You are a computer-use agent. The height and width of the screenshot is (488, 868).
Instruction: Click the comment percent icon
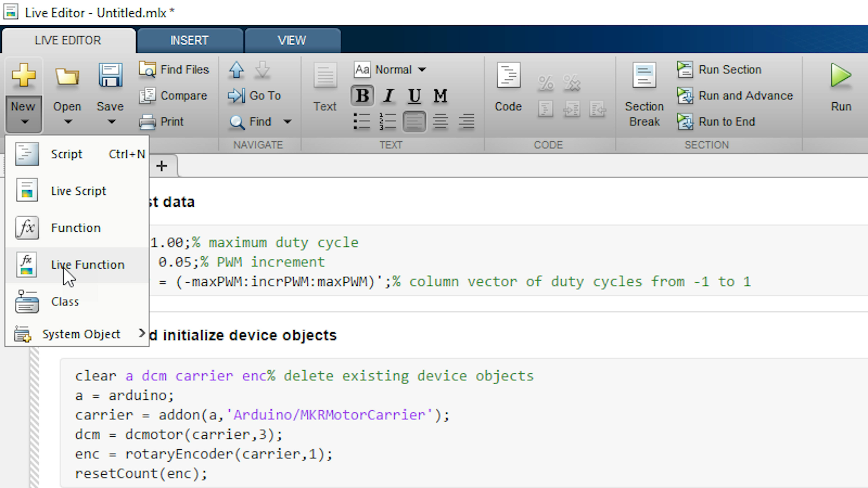(546, 83)
